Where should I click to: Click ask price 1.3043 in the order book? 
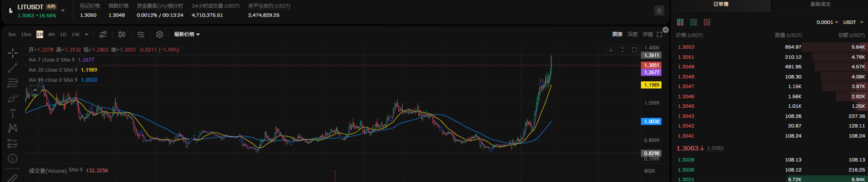[686, 116]
